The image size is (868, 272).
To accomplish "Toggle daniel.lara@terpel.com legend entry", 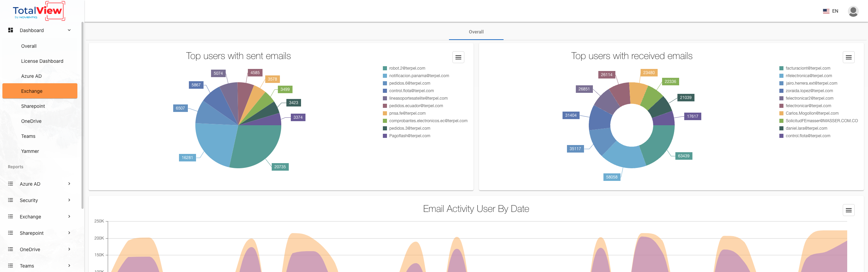I will pos(803,128).
